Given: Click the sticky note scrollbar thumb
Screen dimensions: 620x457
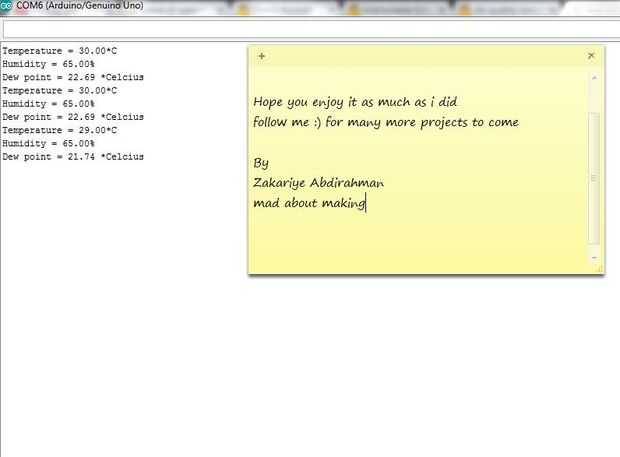Looking at the screenshot, I should [594, 178].
